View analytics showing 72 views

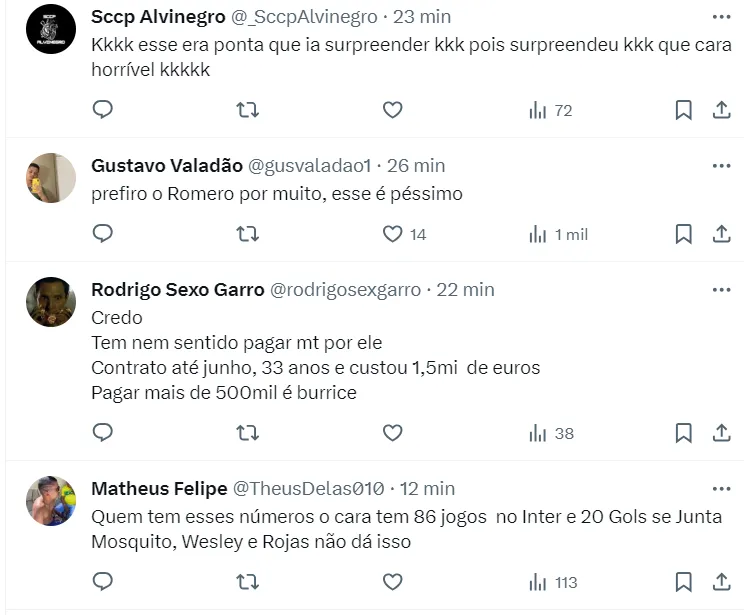coord(551,110)
